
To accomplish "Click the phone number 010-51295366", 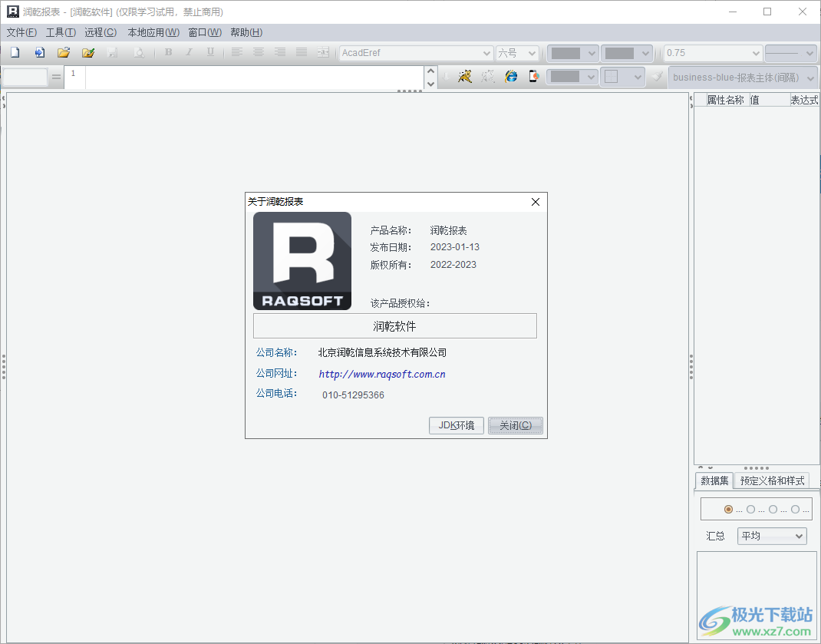I will tap(353, 395).
